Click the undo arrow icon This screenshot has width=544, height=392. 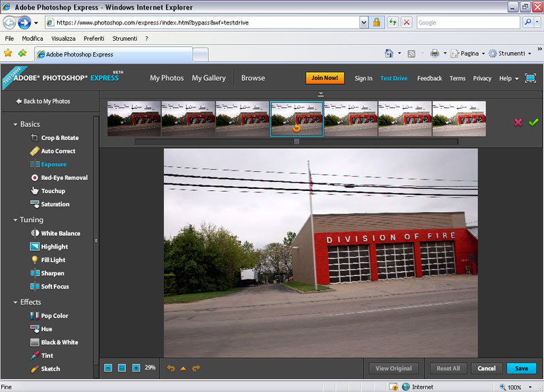coord(171,368)
